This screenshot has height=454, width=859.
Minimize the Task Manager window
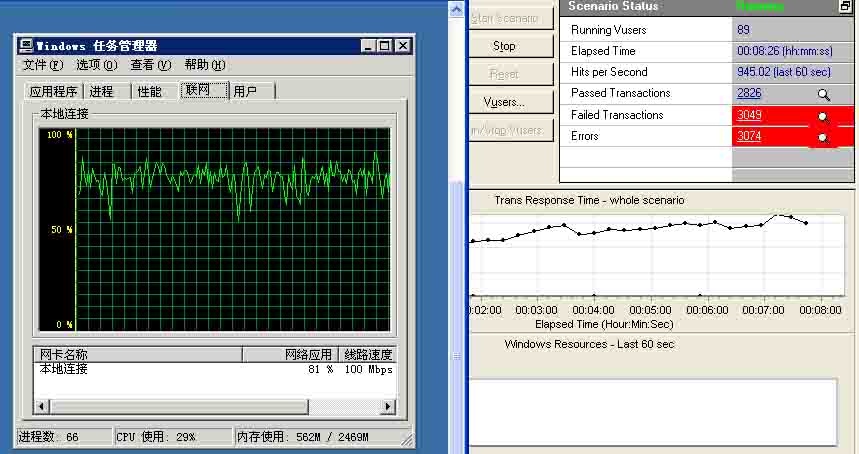(368, 46)
